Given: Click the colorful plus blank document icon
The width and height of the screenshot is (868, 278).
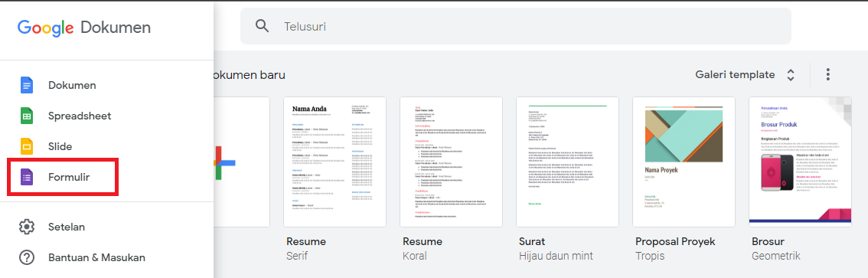Looking at the screenshot, I should pos(225,162).
